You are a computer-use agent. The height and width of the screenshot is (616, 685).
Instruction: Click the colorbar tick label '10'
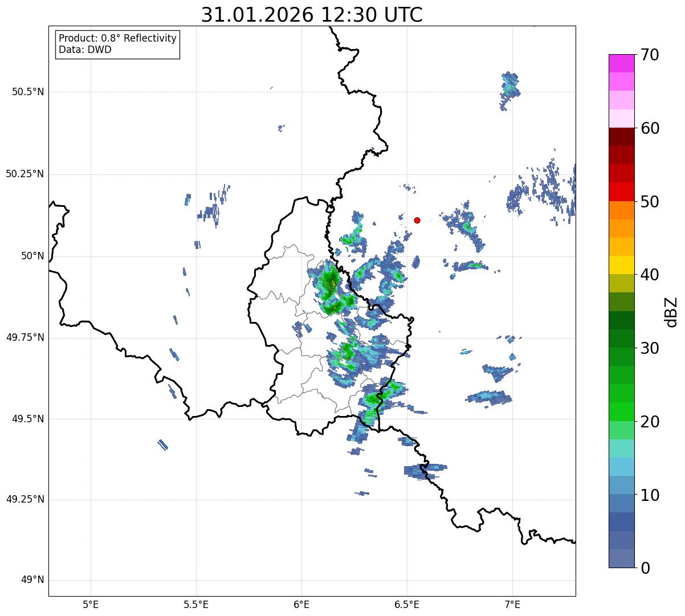pyautogui.click(x=650, y=495)
